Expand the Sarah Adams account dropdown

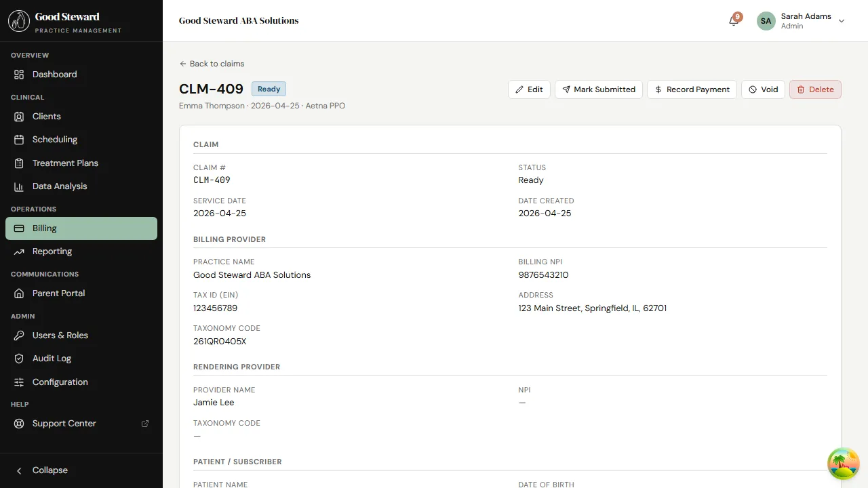click(842, 21)
